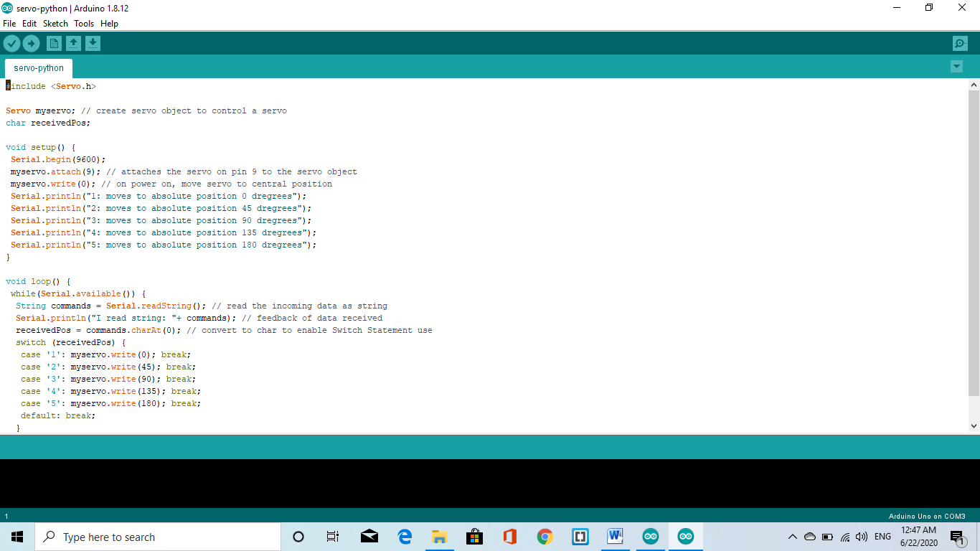Click the 'Servo myservo;' declaration line
Viewport: 980px width, 551px height.
click(146, 110)
